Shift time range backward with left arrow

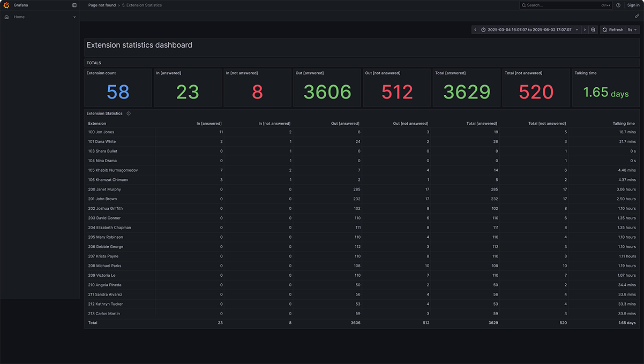click(x=475, y=30)
